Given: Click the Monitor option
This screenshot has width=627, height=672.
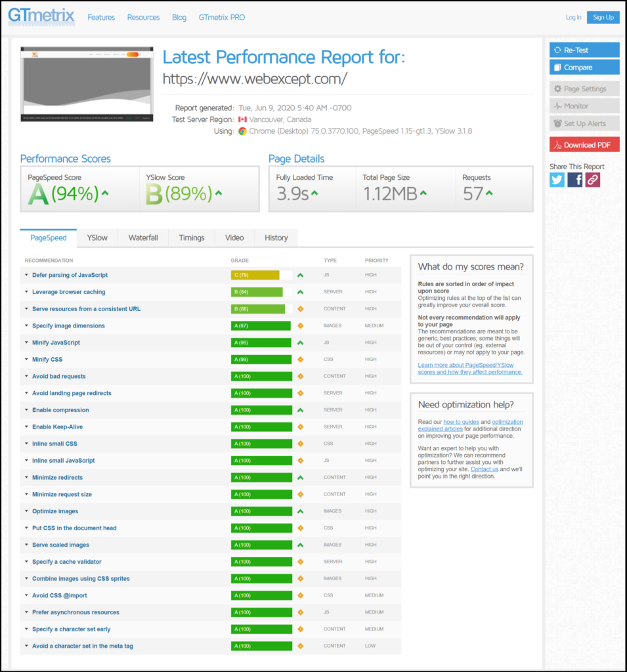Looking at the screenshot, I should [x=584, y=106].
